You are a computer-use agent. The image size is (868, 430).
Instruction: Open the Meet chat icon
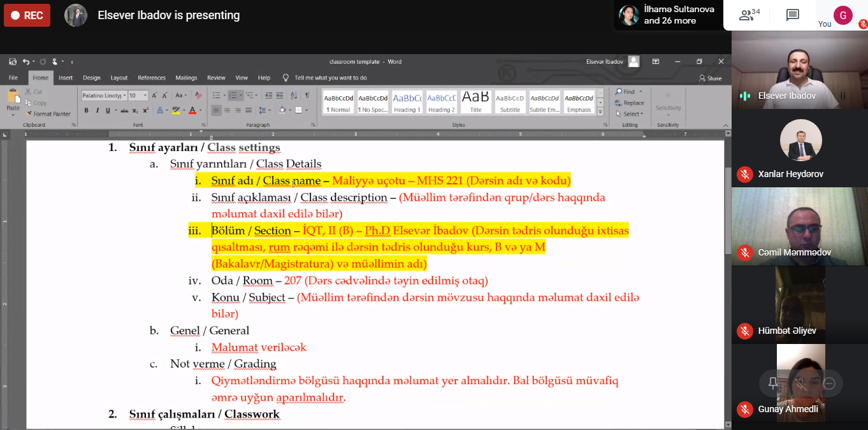(793, 15)
